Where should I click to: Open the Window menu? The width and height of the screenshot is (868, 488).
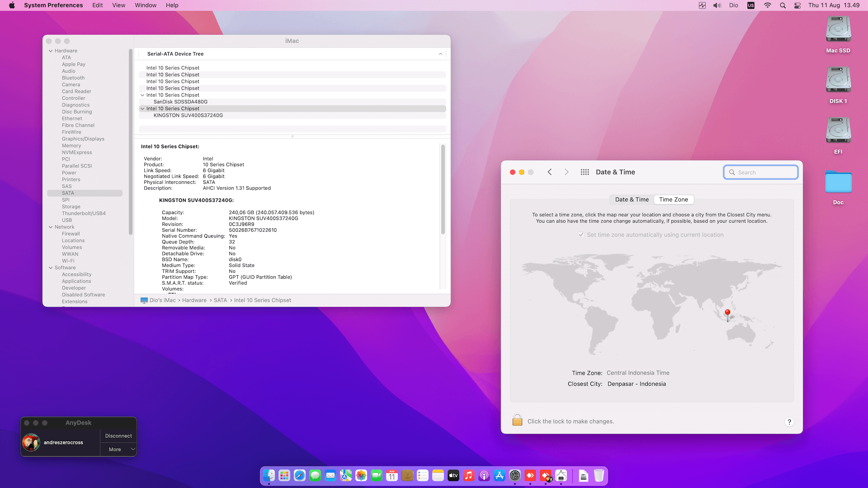pos(146,5)
